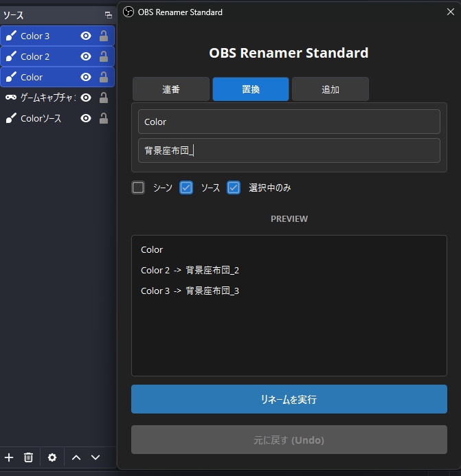Click the PREVIEW heading label
The height and width of the screenshot is (476, 461).
[x=289, y=218]
